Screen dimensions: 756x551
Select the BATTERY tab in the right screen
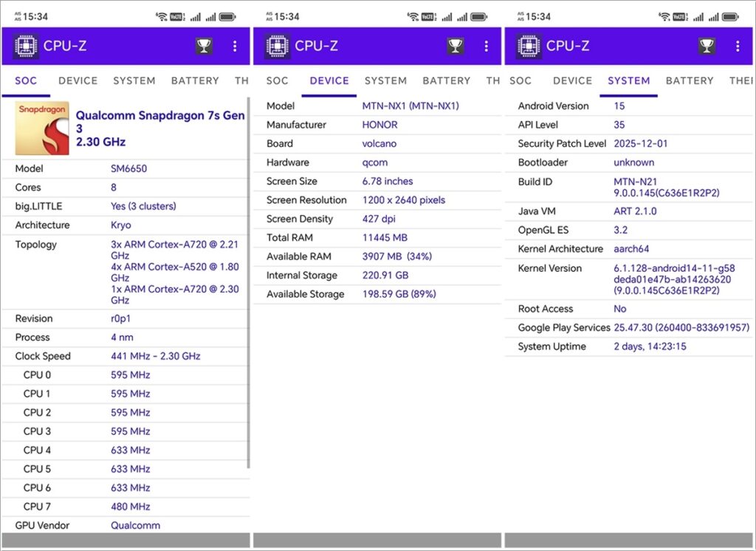(x=689, y=81)
